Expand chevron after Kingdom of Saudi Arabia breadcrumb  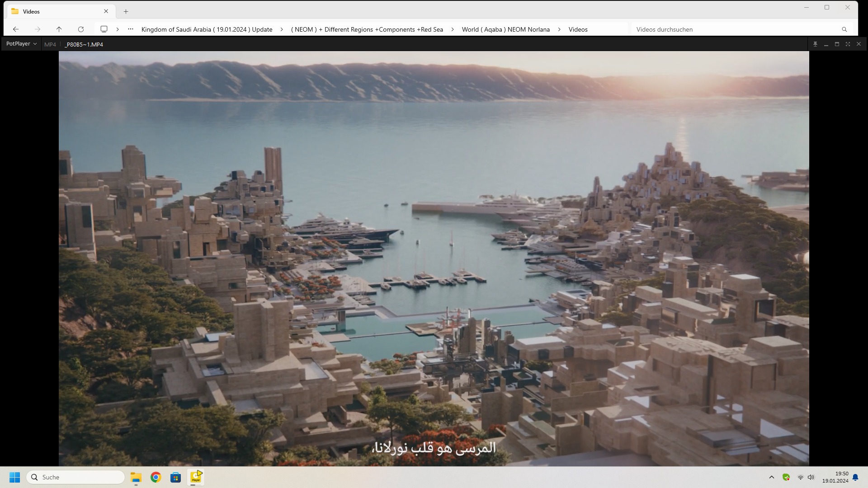pos(282,29)
